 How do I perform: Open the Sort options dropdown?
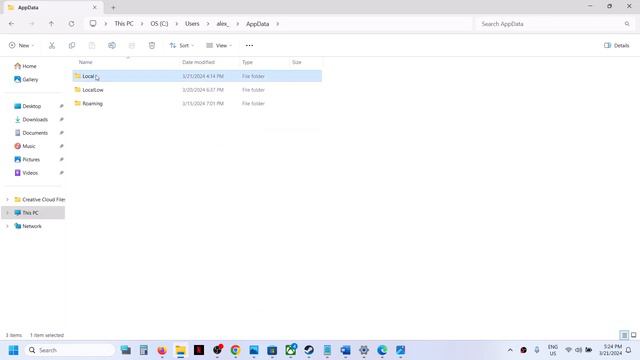click(182, 45)
